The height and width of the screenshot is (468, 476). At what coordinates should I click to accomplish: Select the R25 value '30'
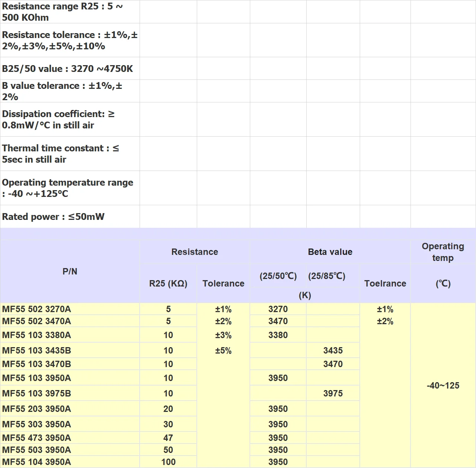[x=168, y=424]
